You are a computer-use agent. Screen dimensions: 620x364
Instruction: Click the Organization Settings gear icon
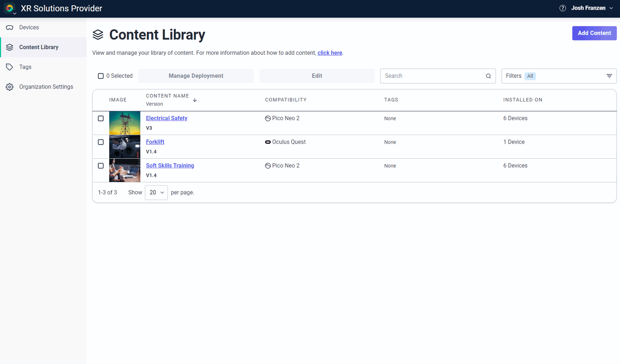click(x=10, y=87)
